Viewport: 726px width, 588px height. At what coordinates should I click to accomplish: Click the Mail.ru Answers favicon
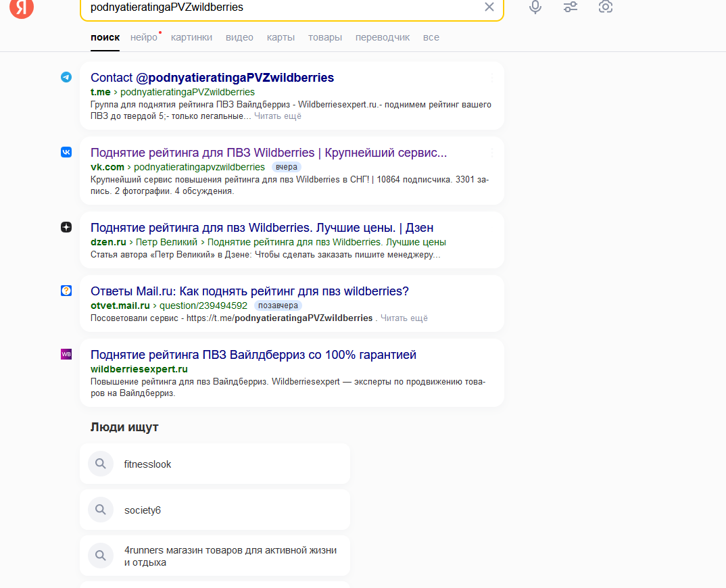[x=66, y=291]
